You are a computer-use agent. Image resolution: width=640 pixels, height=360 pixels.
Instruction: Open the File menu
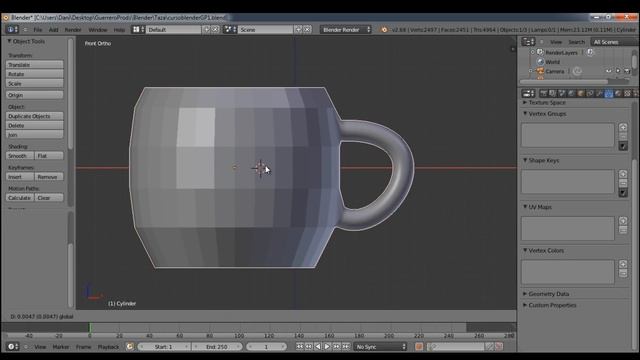tap(38, 30)
